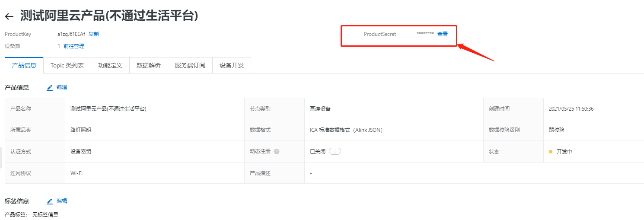644x220 pixels.
Task: Click the 已关闭 label
Action: [318, 152]
